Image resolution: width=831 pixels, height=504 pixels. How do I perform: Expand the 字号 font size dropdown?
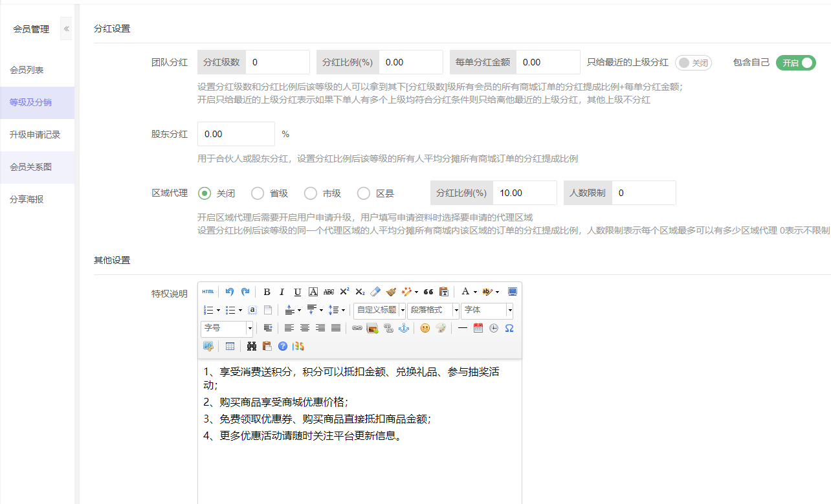(x=227, y=328)
